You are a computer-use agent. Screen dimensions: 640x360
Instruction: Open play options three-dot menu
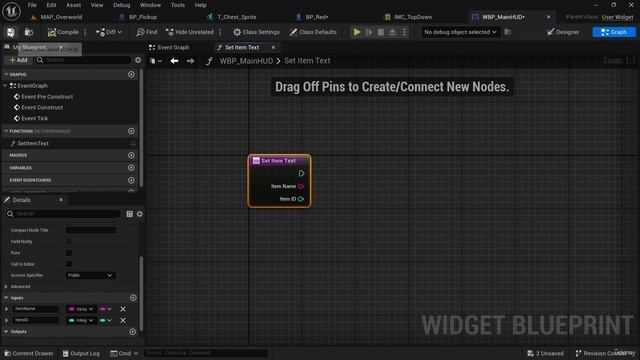[x=404, y=32]
